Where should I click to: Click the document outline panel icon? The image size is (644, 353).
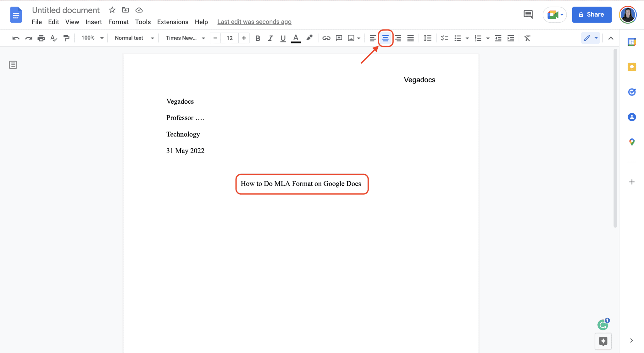point(13,65)
